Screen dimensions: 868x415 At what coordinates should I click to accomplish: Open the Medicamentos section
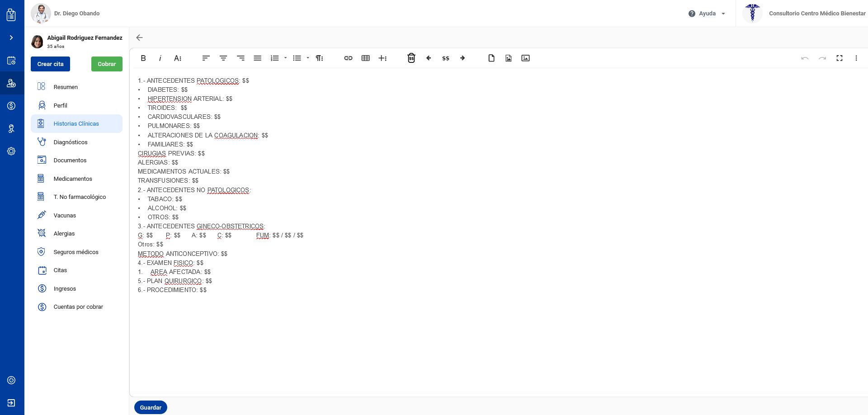pyautogui.click(x=73, y=179)
